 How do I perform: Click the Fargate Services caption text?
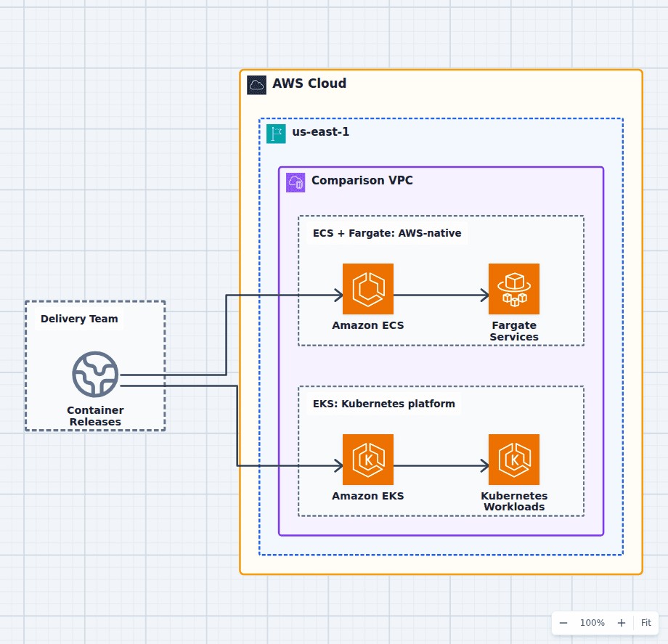tap(514, 331)
